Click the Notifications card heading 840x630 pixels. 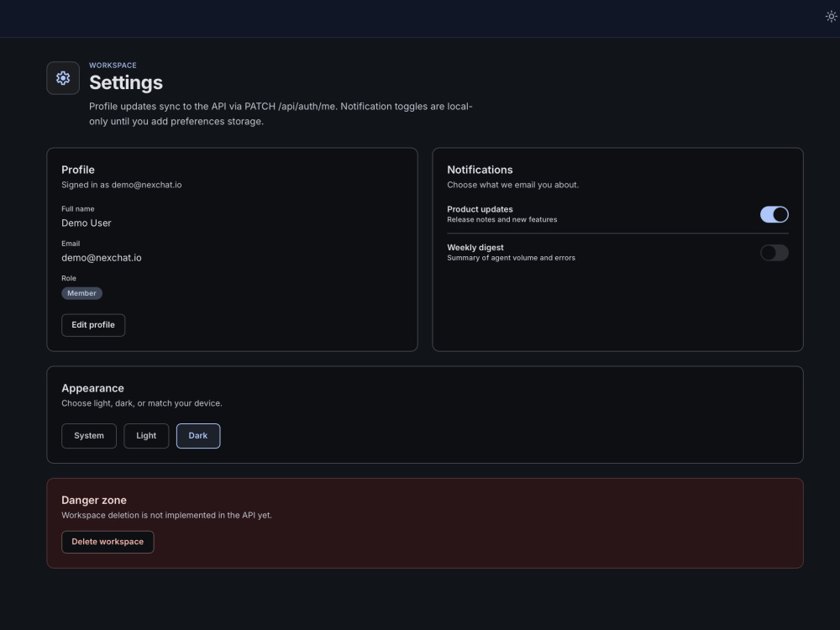(480, 170)
